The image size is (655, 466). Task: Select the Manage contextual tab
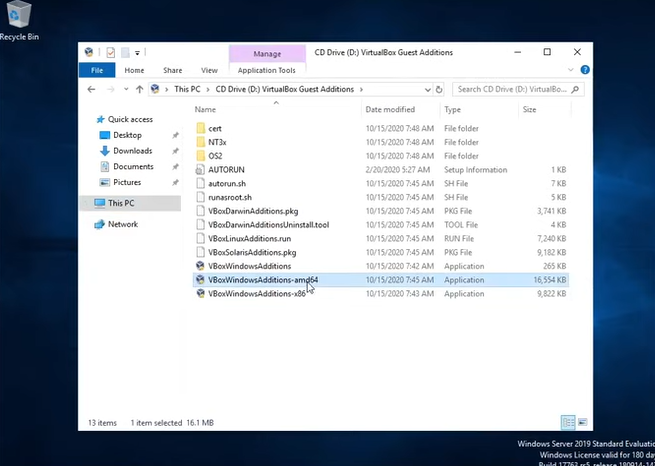click(267, 54)
